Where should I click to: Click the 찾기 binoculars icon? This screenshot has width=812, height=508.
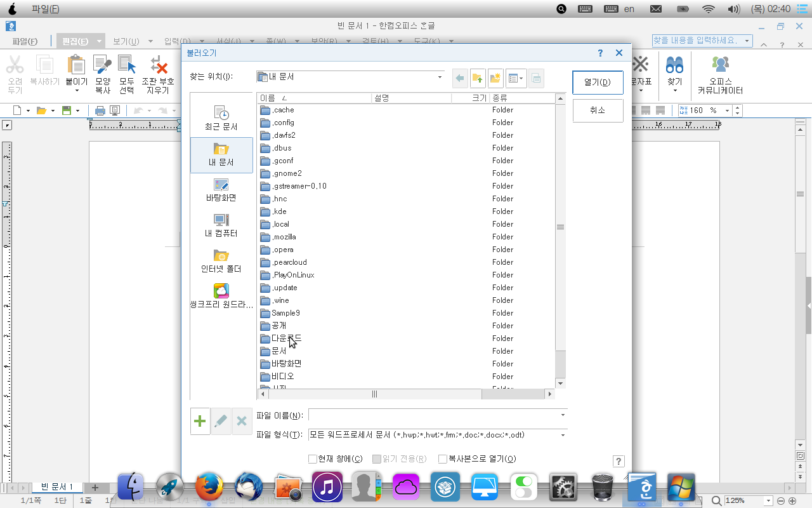pyautogui.click(x=674, y=65)
